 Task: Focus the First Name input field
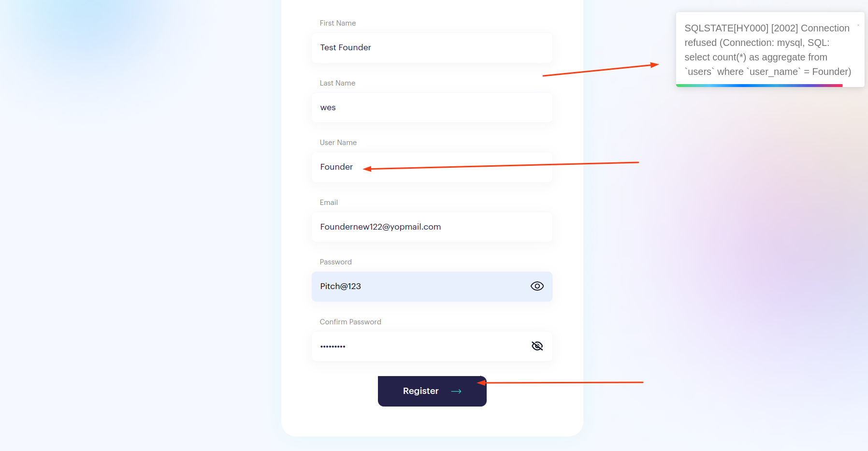coord(432,47)
